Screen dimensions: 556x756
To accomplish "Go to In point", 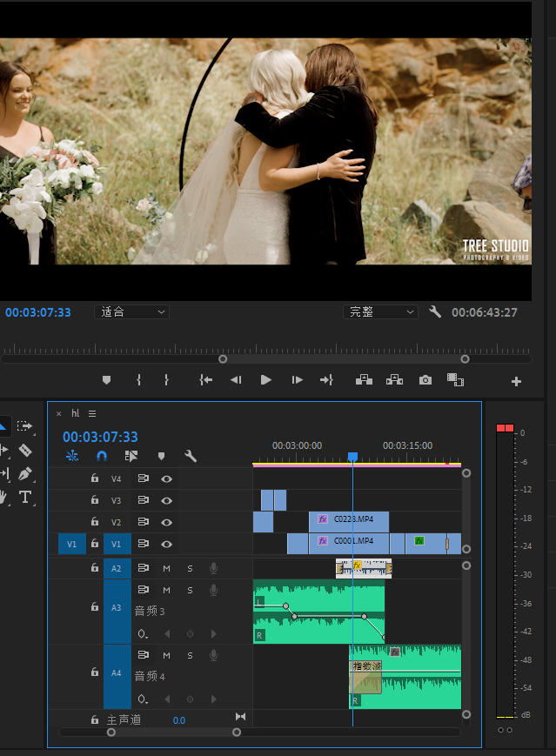I will (x=206, y=380).
